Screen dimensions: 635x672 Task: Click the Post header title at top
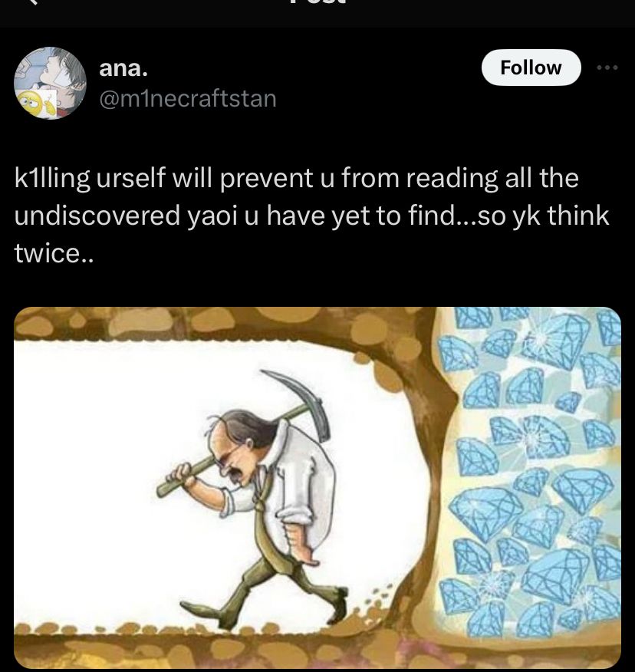[x=317, y=2]
